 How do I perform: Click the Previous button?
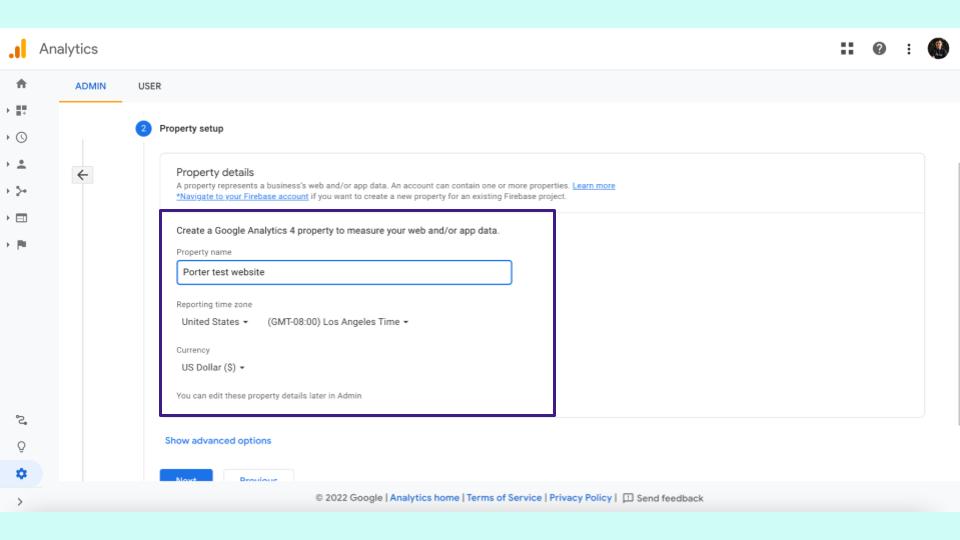tap(258, 476)
